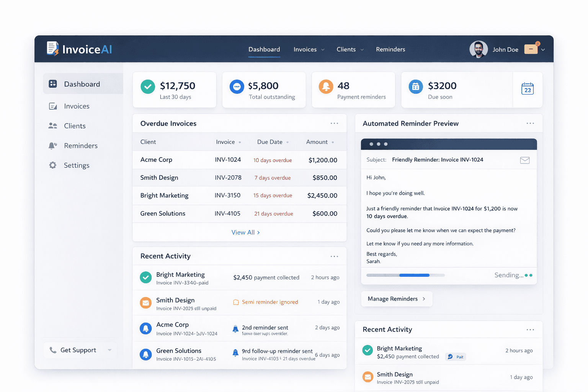
Task: Open the Settings gear icon
Action: 52,165
